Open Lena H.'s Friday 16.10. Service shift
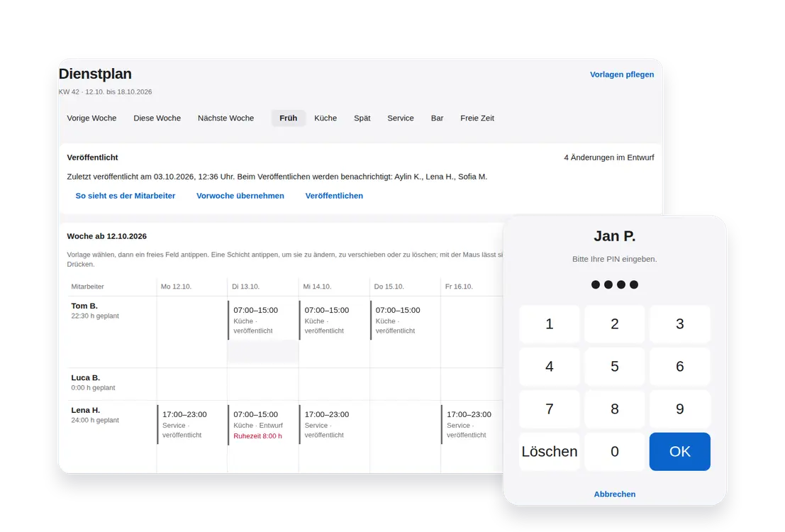Screen dimensions: 785x532 pos(472,424)
